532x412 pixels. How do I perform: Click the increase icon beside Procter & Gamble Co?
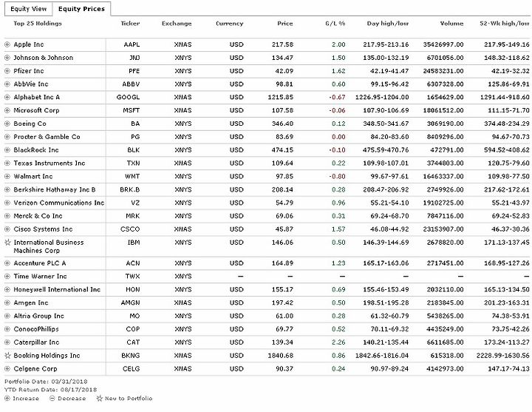tap(7, 137)
